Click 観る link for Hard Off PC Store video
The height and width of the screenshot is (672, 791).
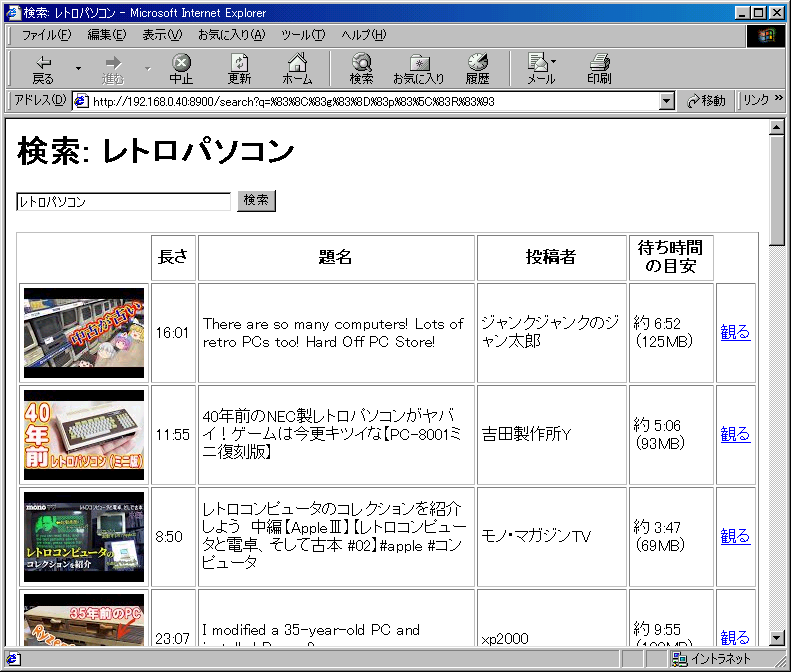[735, 332]
